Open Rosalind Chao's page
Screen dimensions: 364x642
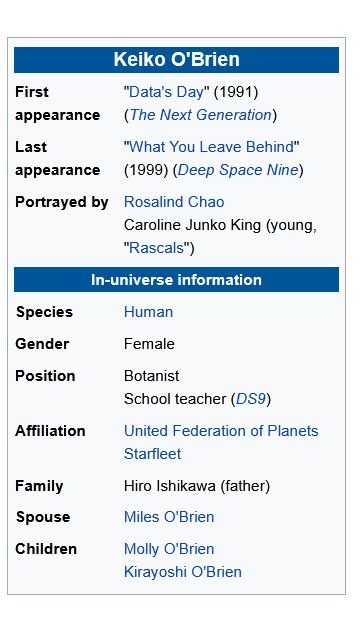174,202
